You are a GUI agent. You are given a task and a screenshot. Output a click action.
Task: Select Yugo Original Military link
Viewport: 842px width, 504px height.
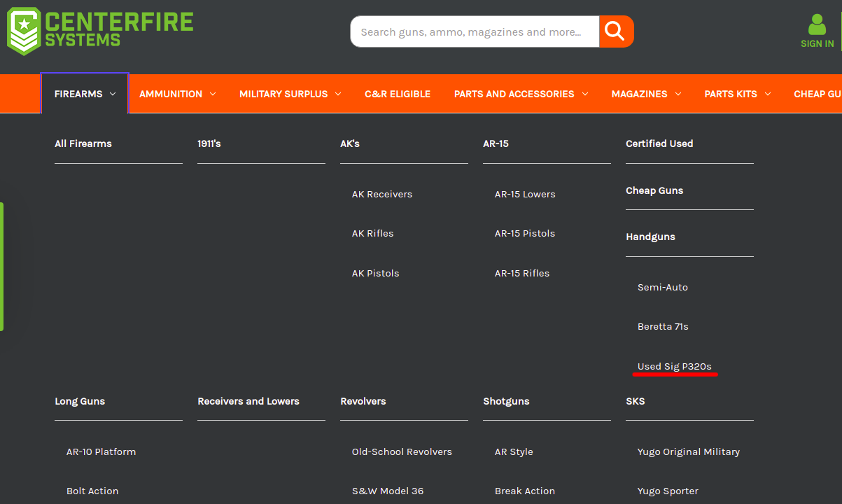(x=689, y=451)
